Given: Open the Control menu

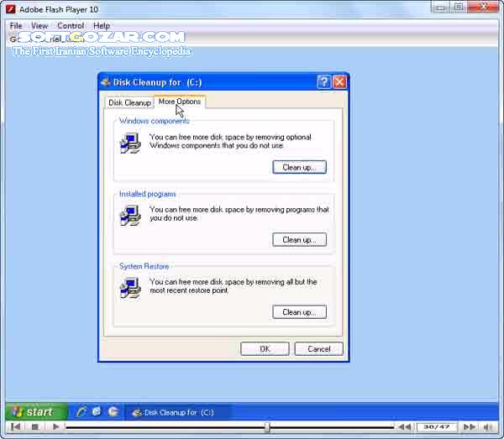Looking at the screenshot, I should [71, 26].
